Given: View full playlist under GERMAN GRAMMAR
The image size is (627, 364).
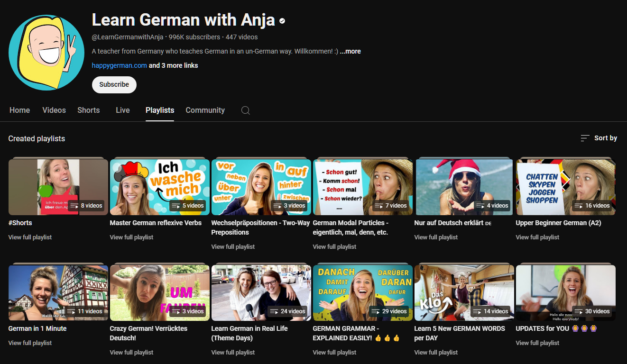Looking at the screenshot, I should 334,352.
